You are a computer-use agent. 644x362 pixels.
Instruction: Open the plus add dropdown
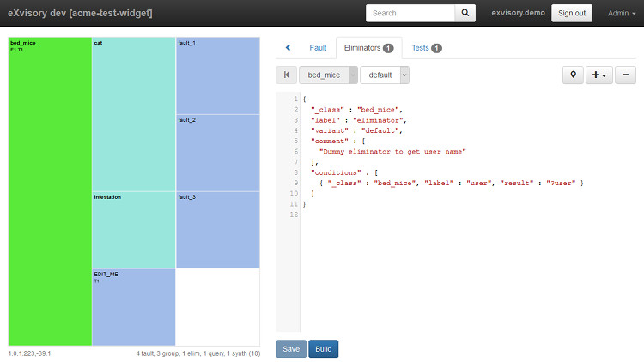pos(598,75)
